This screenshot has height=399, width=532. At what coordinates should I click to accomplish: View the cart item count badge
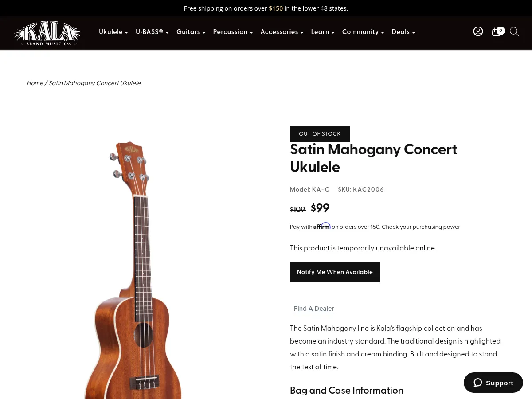pos(501,30)
